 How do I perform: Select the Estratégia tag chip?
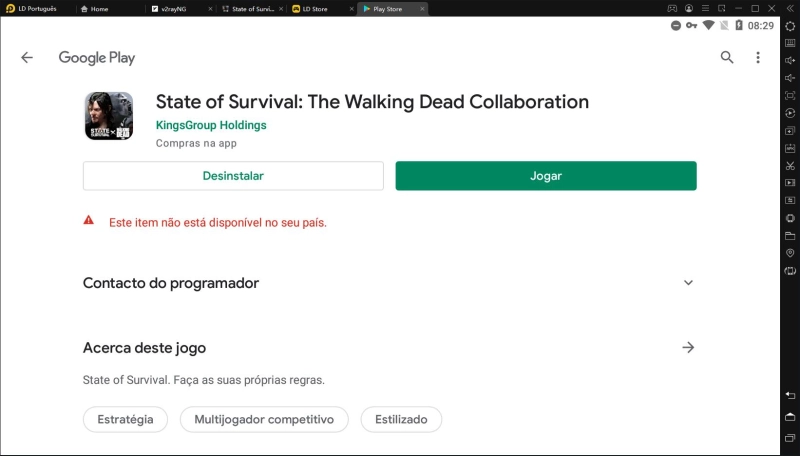[x=125, y=420]
